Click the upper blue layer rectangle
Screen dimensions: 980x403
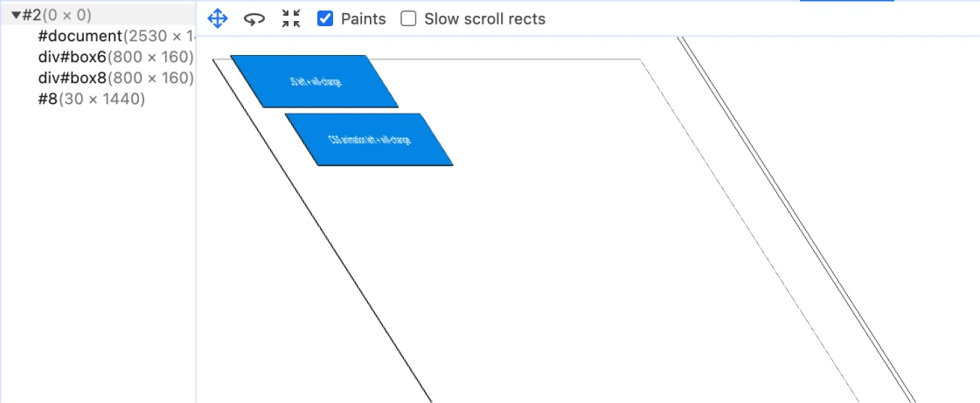click(315, 81)
